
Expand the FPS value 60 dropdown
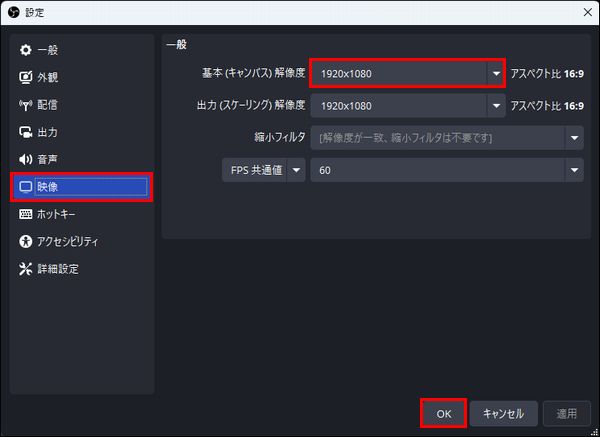[x=574, y=170]
